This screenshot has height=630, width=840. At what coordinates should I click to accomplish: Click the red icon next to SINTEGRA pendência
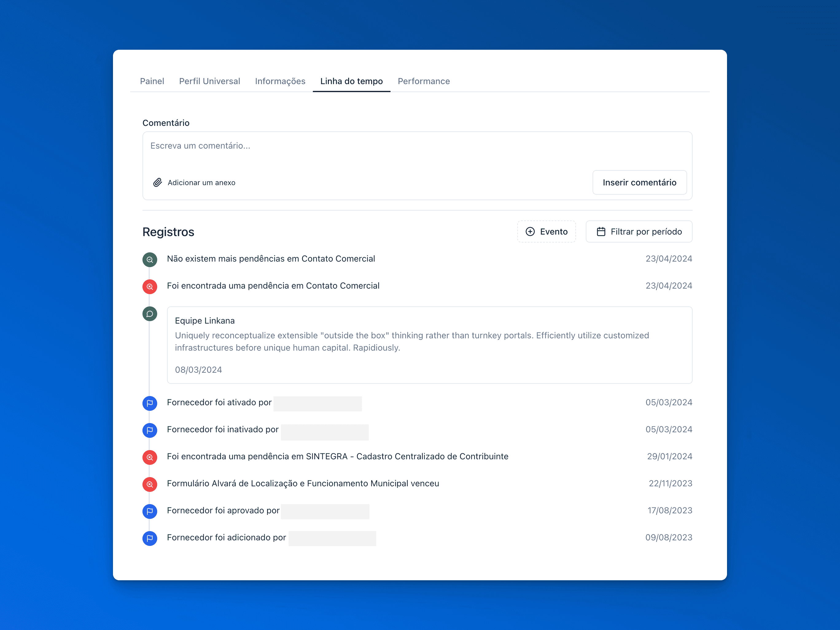click(x=150, y=457)
